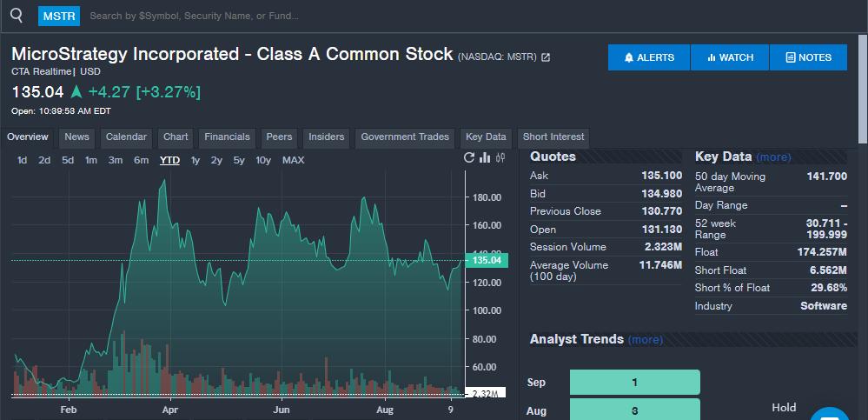
Task: Click the 52 week Range value
Action: [x=826, y=229]
